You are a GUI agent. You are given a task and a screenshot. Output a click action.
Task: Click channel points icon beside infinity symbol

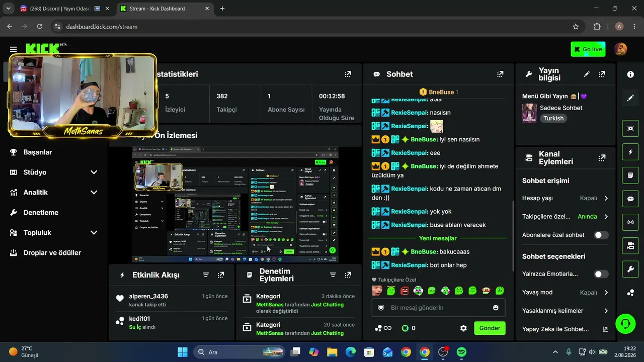(378, 328)
